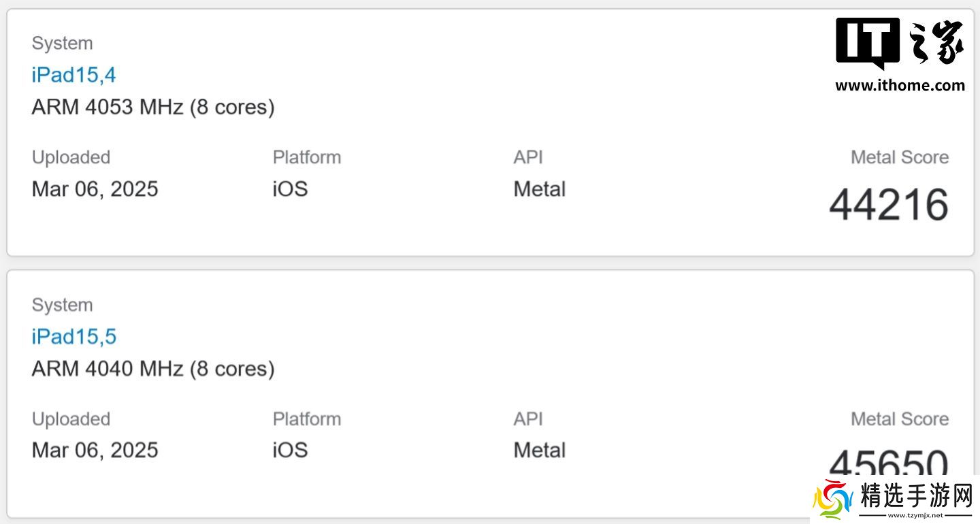
Task: Click the colorful swirl logo in bottom watermark
Action: [833, 500]
